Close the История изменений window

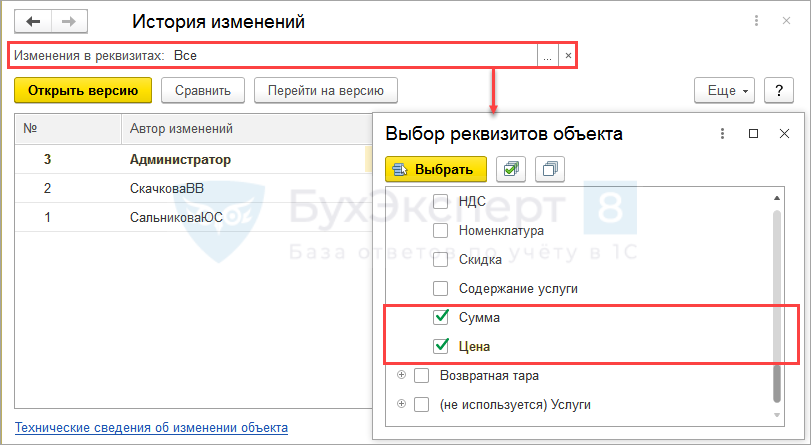point(786,21)
